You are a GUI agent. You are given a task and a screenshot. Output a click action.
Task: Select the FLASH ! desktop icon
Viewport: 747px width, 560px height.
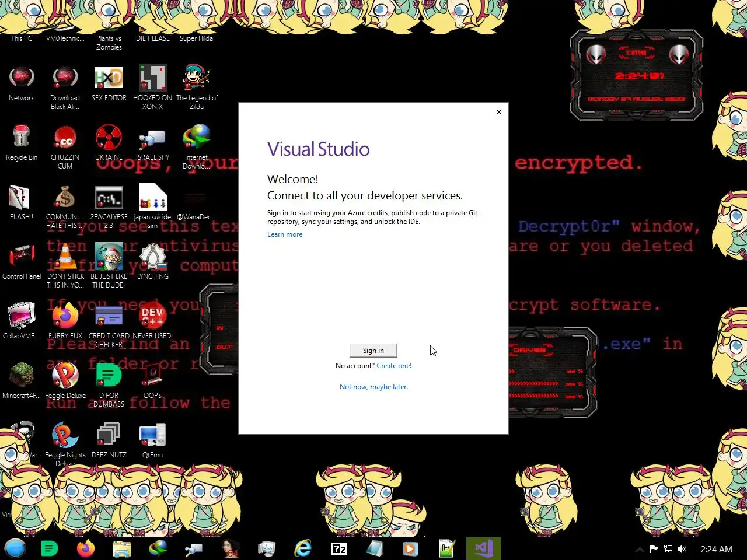(22, 202)
